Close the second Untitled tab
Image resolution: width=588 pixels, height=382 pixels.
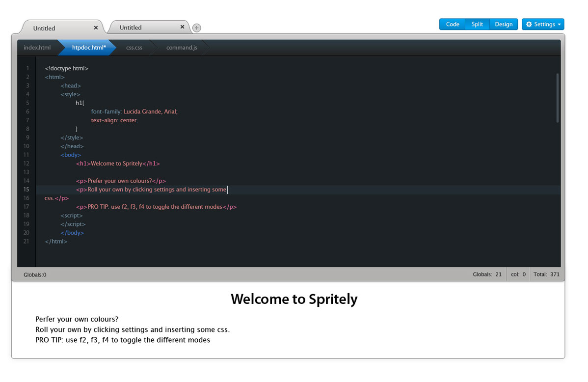183,27
